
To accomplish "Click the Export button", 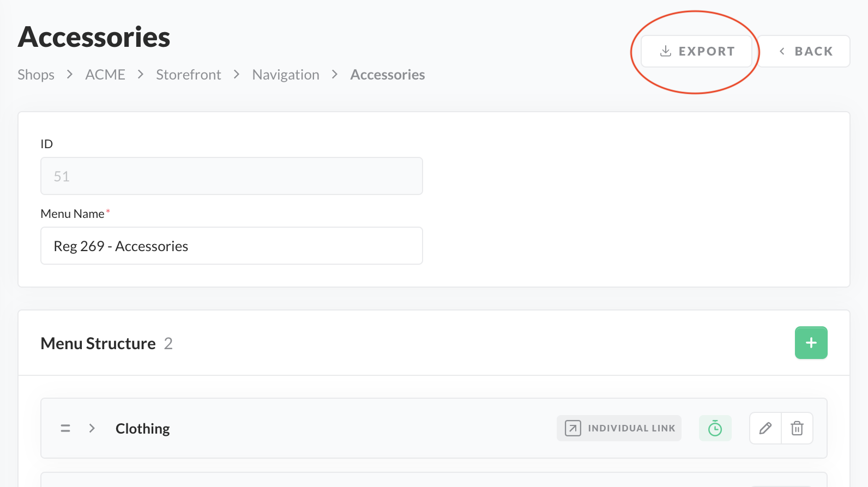I will coord(697,52).
